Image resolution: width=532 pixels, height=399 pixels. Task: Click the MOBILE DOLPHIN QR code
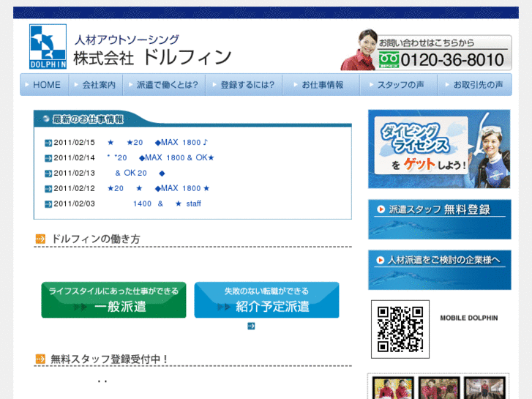(400, 329)
